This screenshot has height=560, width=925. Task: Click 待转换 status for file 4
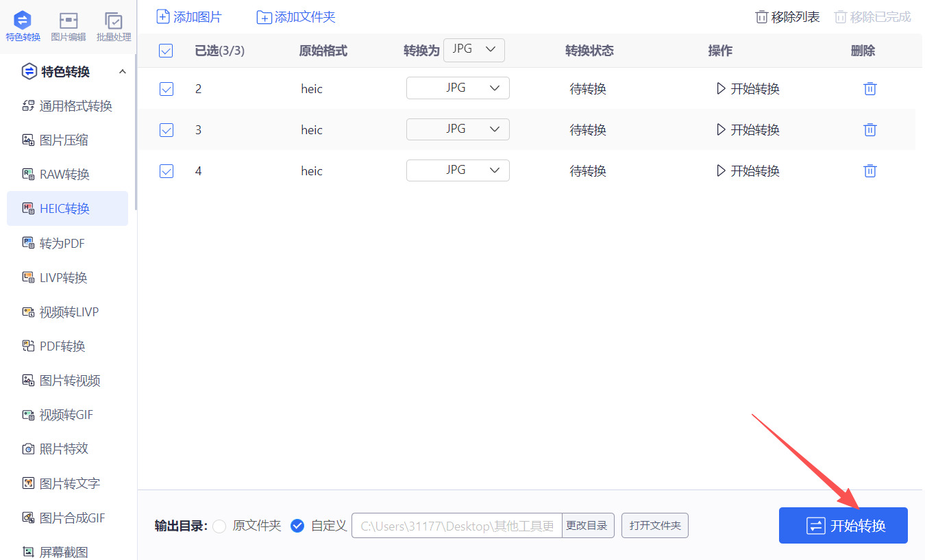[588, 171]
